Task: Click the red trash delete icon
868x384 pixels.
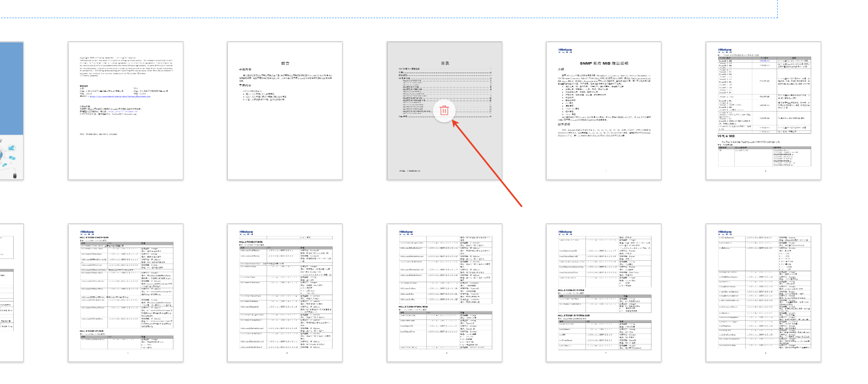Action: pyautogui.click(x=444, y=111)
